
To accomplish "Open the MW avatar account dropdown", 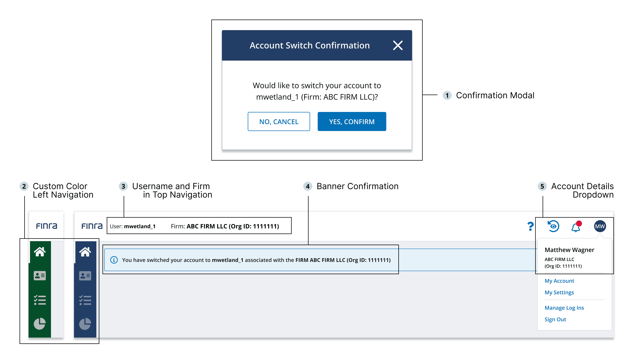I will (600, 226).
